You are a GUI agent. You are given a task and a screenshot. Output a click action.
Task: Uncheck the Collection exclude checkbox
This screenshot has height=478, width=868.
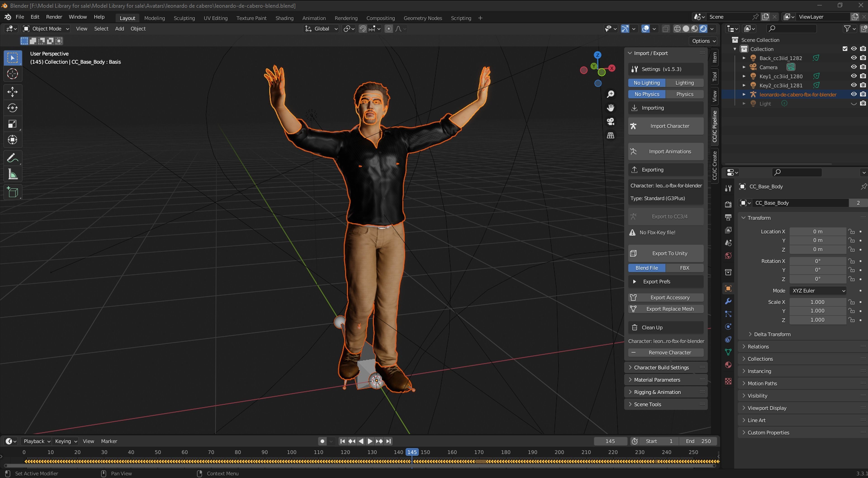845,49
